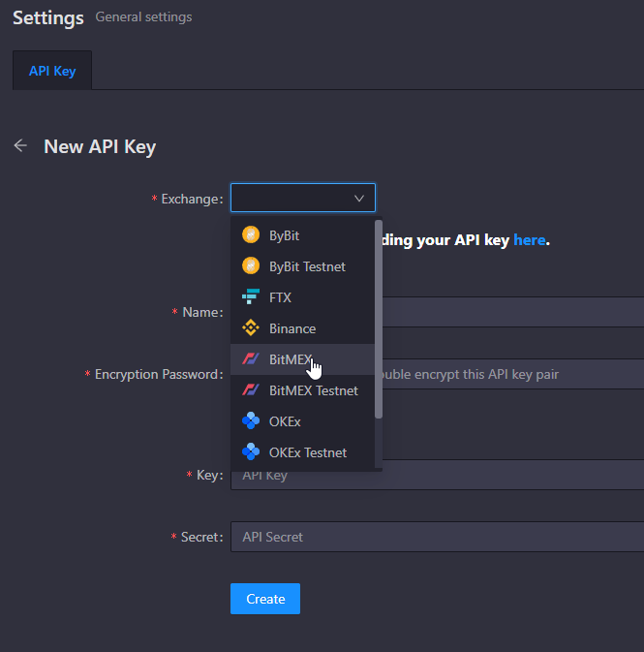
Task: Click the Create button
Action: coord(265,599)
